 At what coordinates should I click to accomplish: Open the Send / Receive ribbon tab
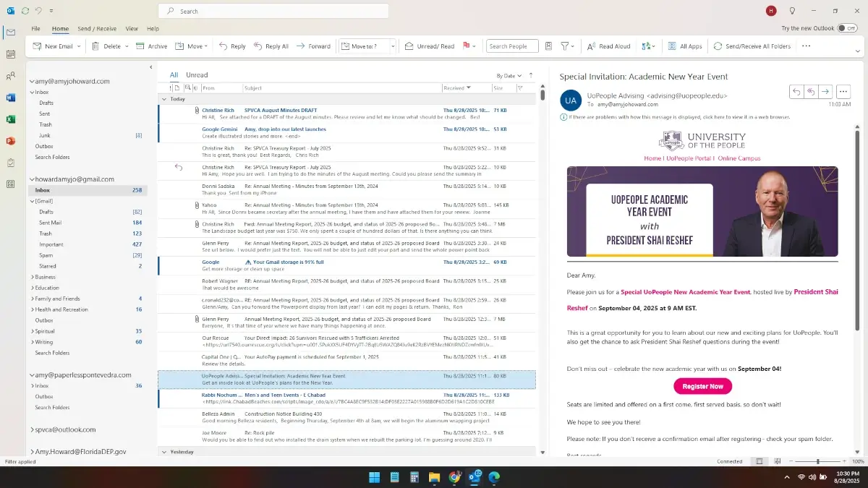coord(97,29)
